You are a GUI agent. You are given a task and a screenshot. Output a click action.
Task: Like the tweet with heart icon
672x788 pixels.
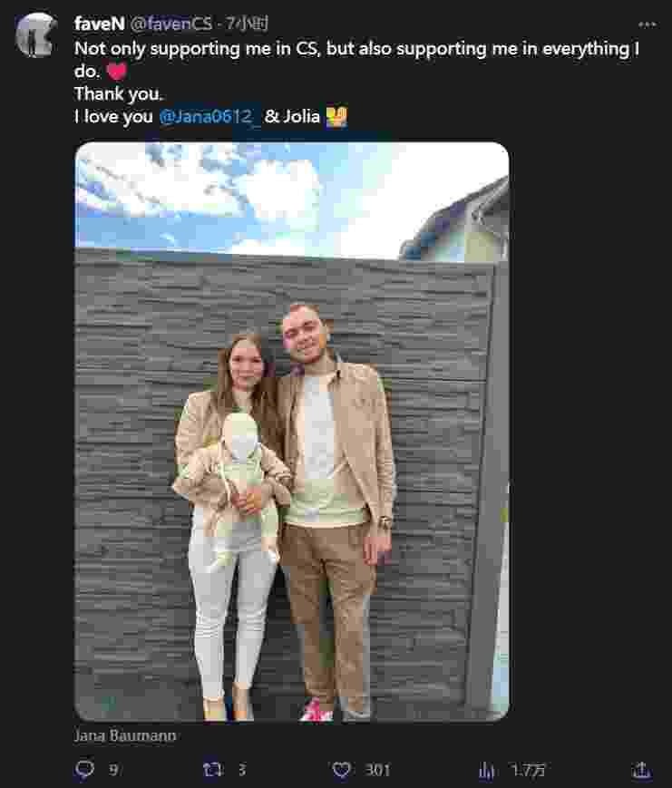click(341, 769)
